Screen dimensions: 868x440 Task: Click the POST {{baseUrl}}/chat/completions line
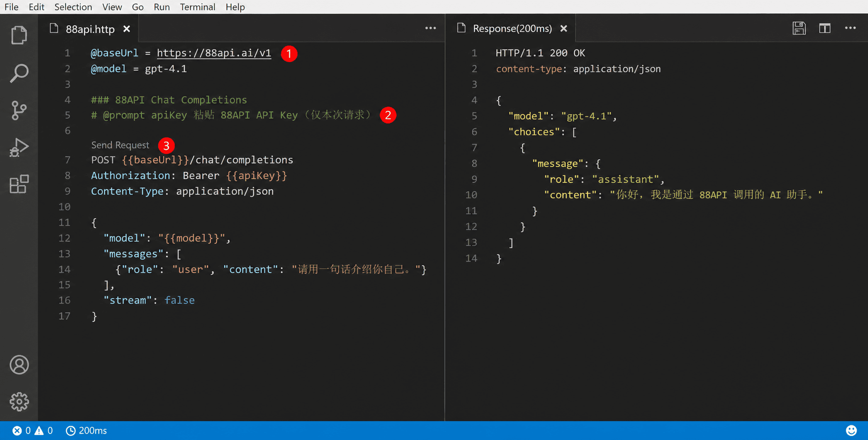pos(192,160)
